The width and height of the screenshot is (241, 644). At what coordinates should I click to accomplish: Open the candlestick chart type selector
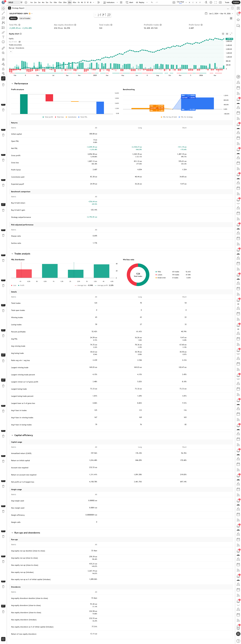[99, 3]
